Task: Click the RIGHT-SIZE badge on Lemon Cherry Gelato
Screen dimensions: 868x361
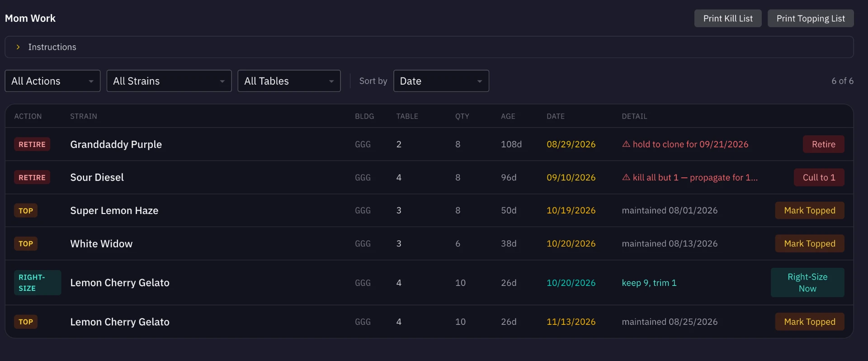Action: click(x=38, y=283)
